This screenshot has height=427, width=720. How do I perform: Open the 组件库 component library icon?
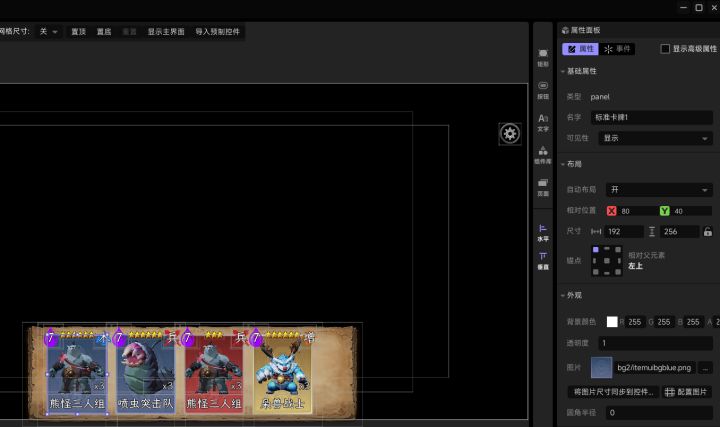point(543,153)
